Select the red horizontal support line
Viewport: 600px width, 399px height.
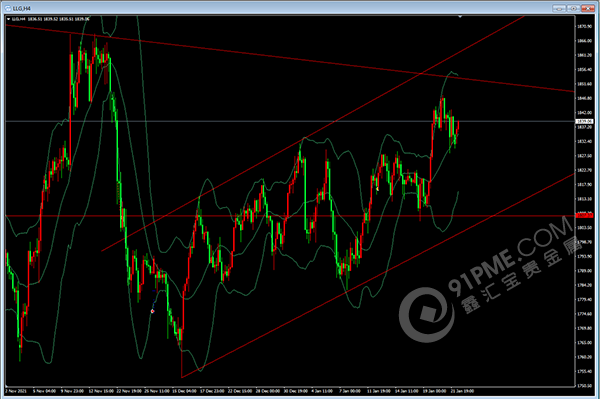coord(268,216)
